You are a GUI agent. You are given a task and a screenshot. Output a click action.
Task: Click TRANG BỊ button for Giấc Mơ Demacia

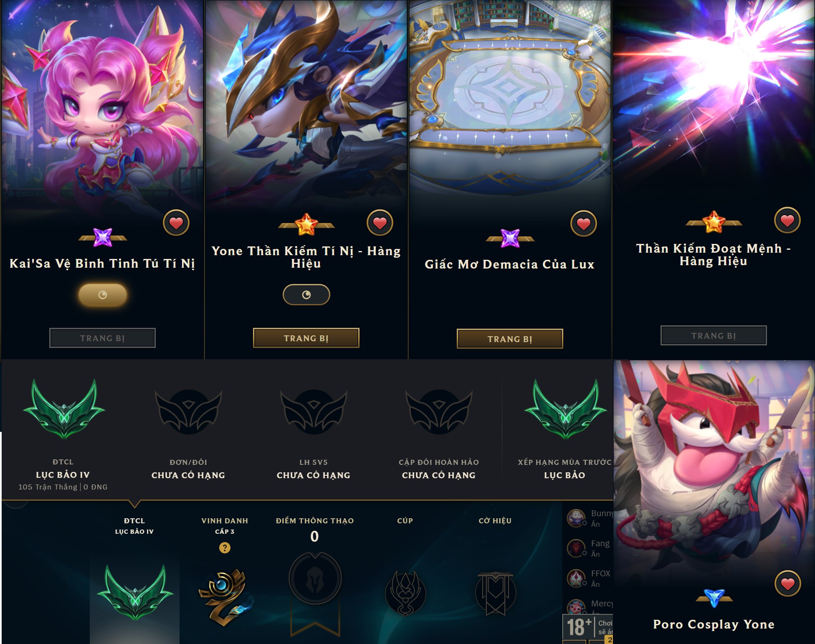tap(510, 339)
